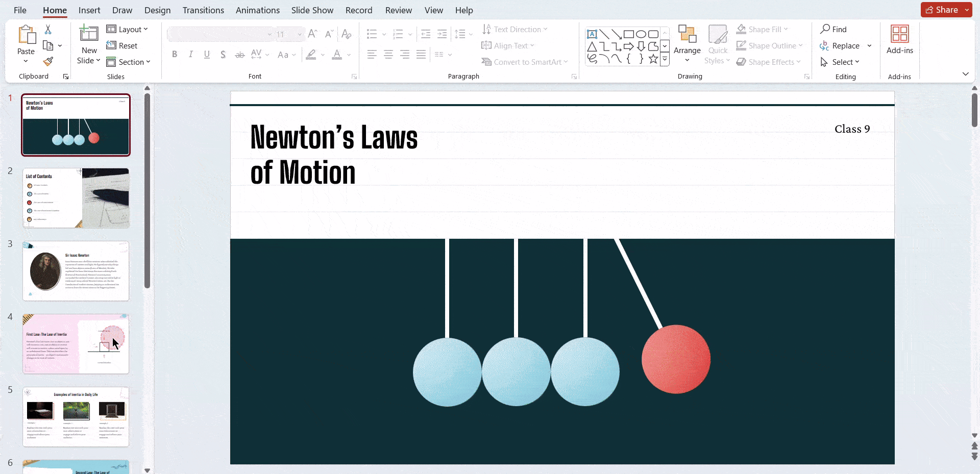Open the font size dropdown
The image size is (980, 474).
300,34
